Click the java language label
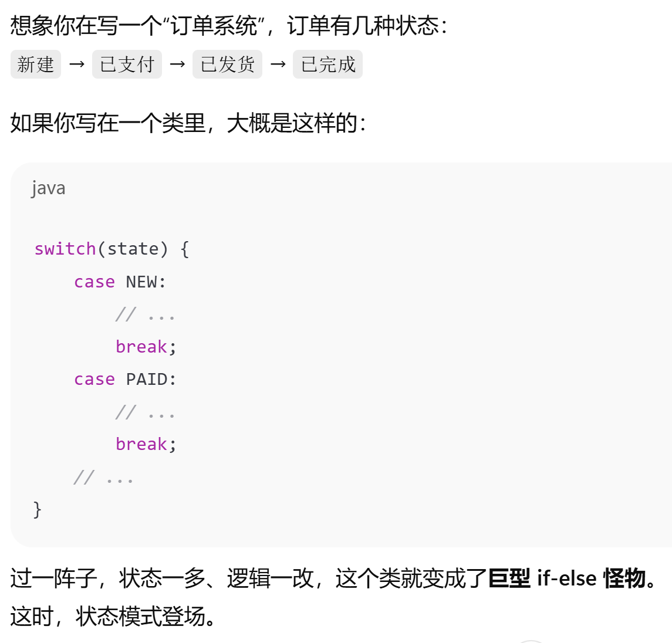The height and width of the screenshot is (643, 672). click(x=48, y=188)
